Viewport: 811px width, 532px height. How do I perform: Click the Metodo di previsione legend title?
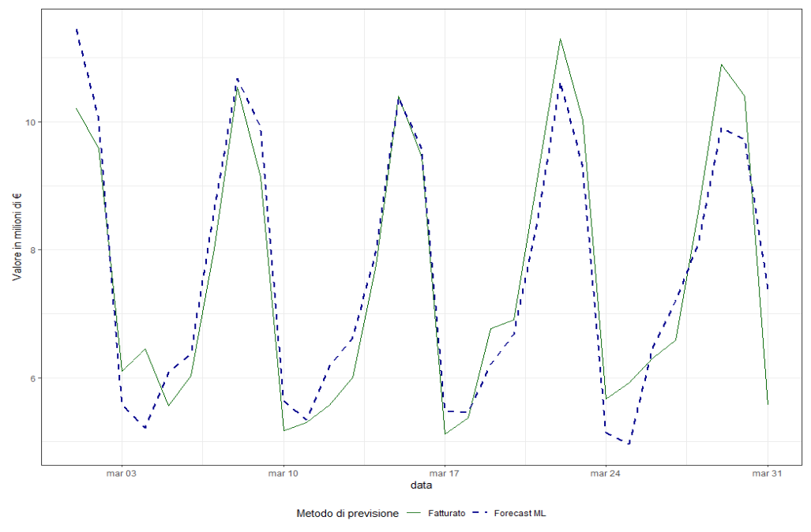pos(347,514)
